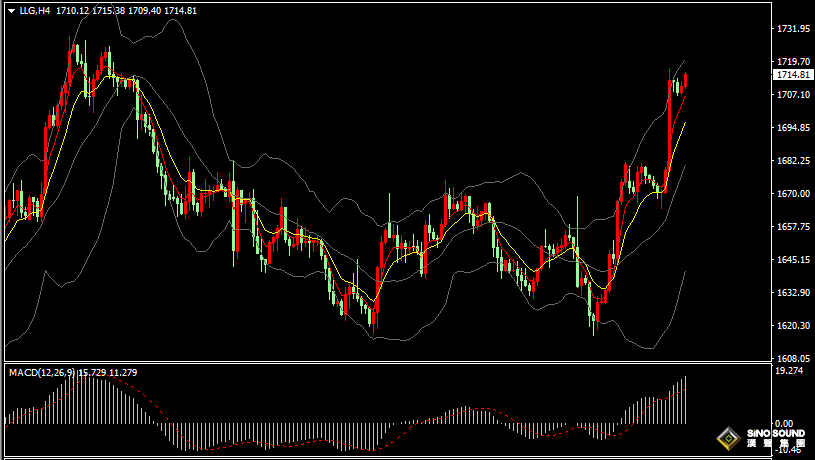Select the latest red candlestick at far right
Image resolution: width=815 pixels, height=460 pixels.
tap(685, 81)
